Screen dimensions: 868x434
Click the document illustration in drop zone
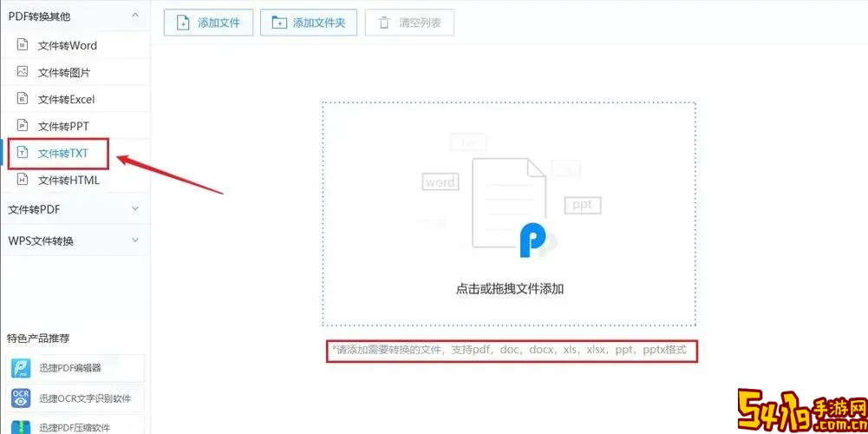click(509, 202)
